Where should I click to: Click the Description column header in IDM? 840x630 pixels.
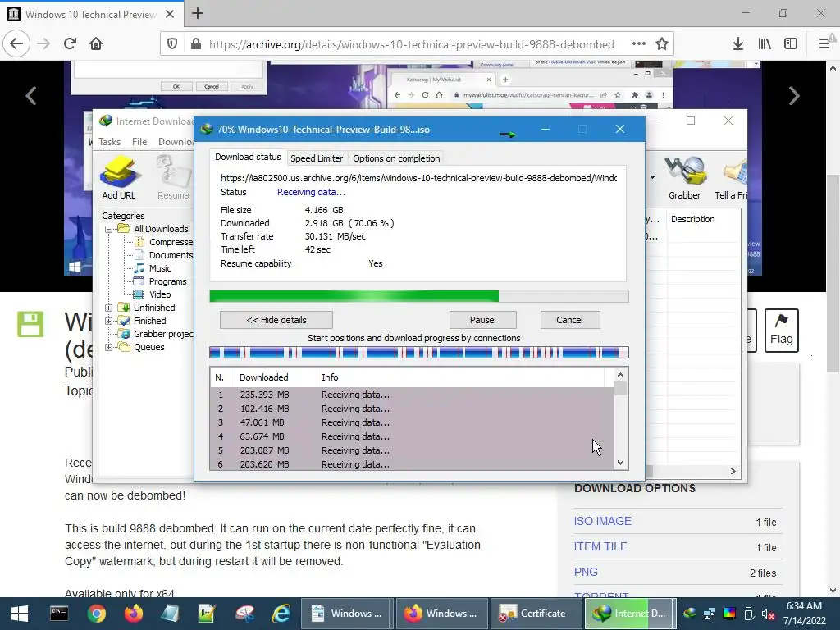pos(703,219)
